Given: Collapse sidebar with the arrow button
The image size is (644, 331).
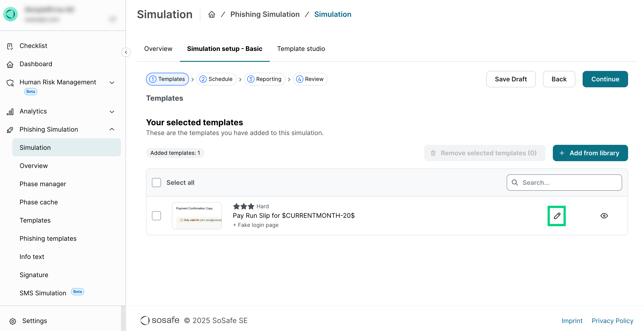Looking at the screenshot, I should [x=126, y=52].
